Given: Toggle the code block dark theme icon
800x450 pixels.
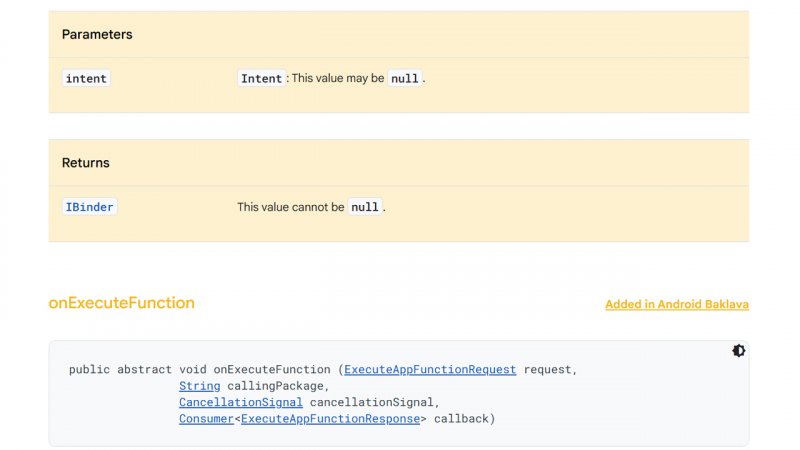Looking at the screenshot, I should click(x=738, y=351).
